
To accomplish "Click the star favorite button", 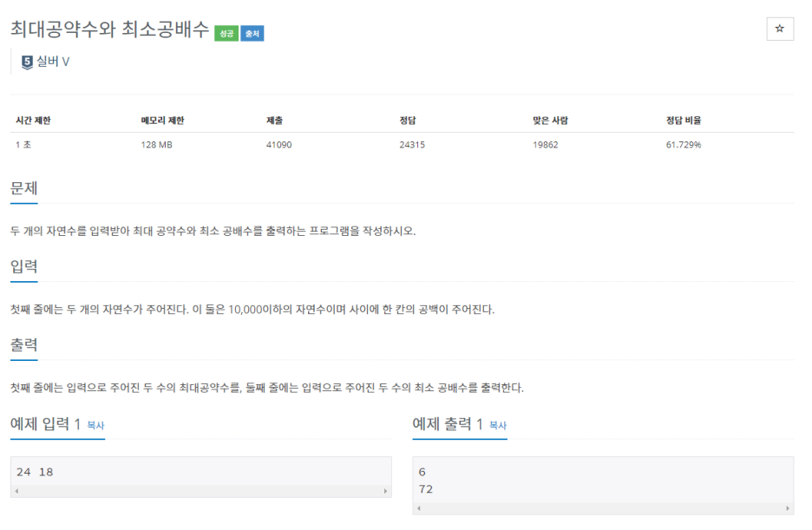I will click(779, 29).
